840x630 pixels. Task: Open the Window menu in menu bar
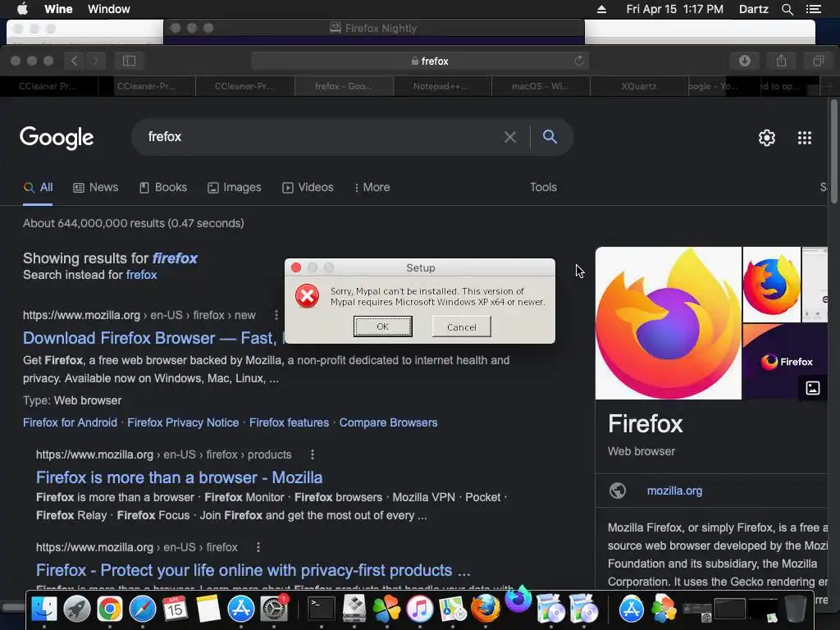(x=109, y=9)
